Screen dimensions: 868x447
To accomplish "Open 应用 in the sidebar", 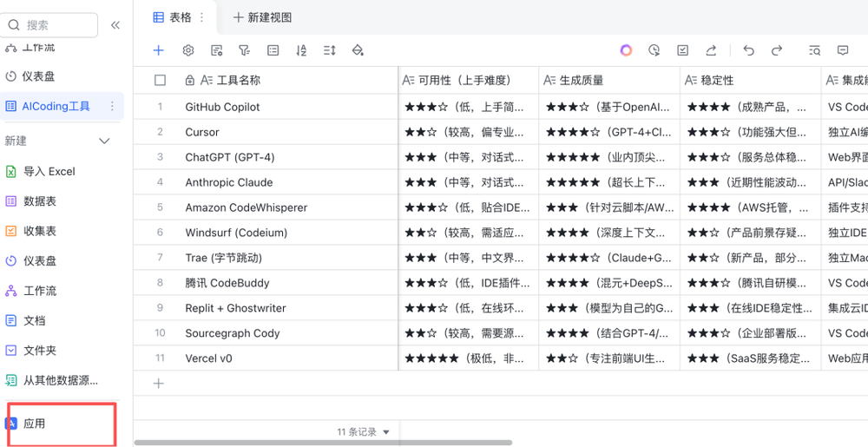I will coord(35,424).
